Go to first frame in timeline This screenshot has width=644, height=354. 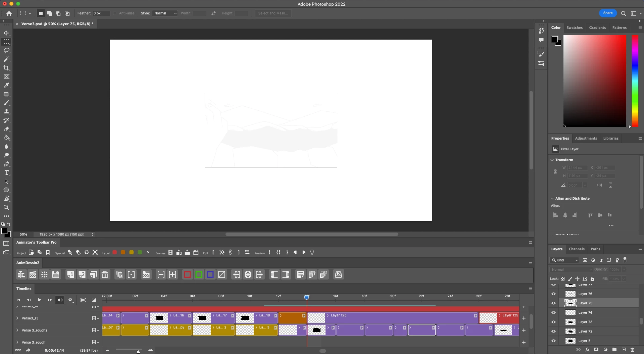[18, 300]
